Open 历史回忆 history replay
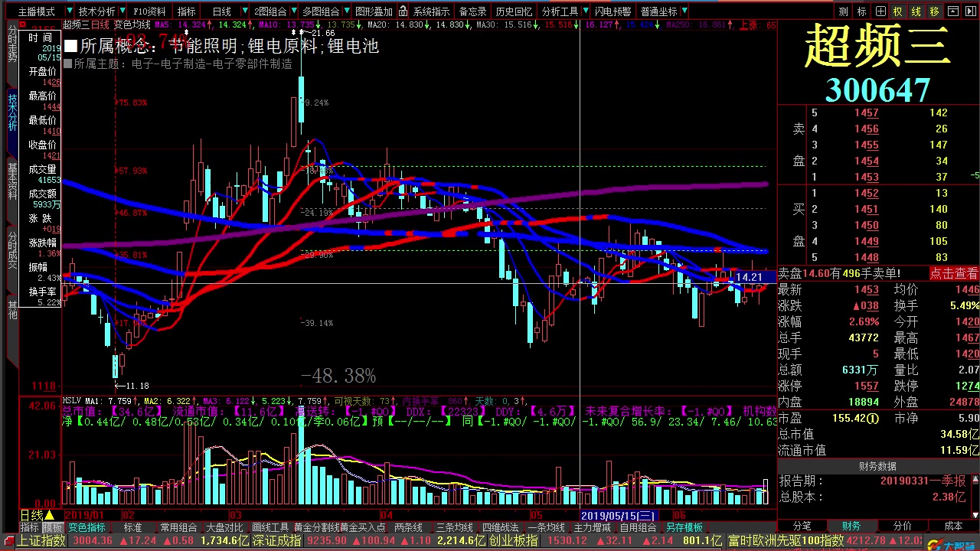This screenshot has width=980, height=551. [x=513, y=11]
